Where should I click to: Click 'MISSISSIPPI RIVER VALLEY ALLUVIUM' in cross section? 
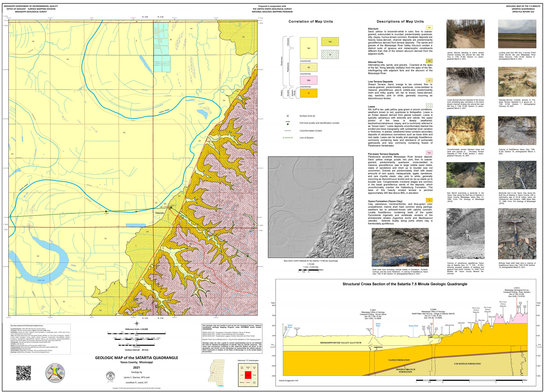click(x=341, y=343)
